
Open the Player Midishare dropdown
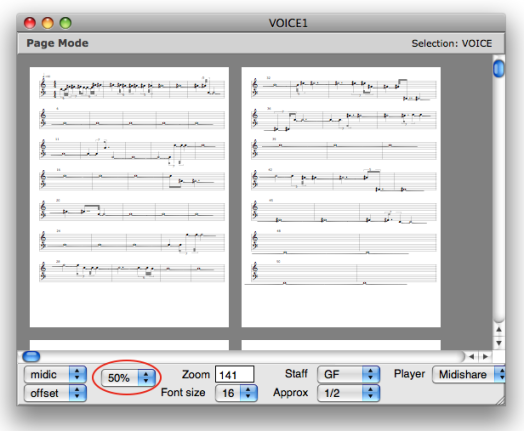tap(469, 374)
